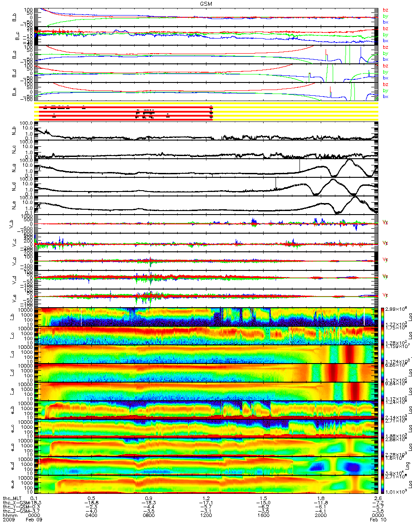Click the thc_MLT ephemeris row label

pyautogui.click(x=12, y=498)
